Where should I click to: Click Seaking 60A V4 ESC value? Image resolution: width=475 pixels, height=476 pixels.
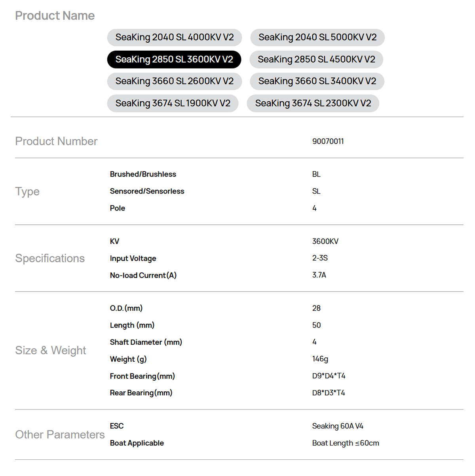(x=337, y=426)
